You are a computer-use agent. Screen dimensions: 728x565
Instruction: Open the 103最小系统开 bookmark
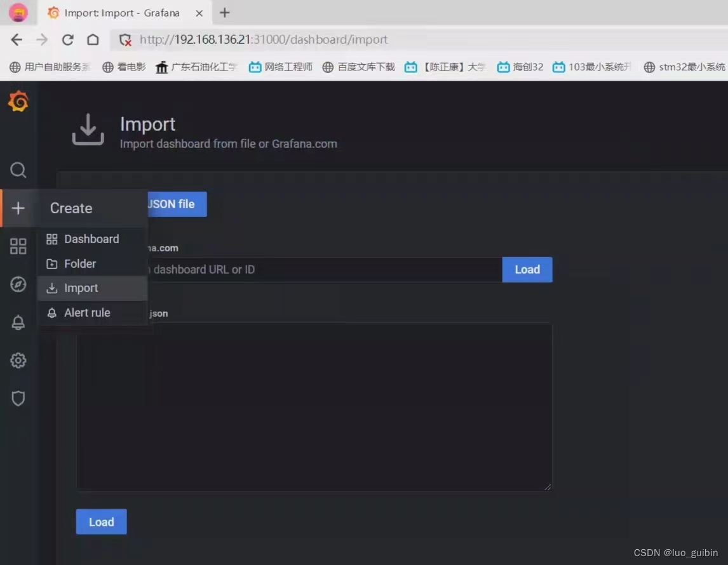tap(591, 67)
